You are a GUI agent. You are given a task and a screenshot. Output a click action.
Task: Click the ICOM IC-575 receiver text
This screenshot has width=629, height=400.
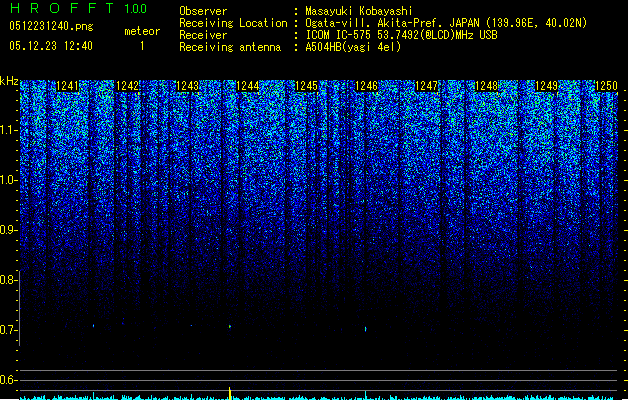(402, 35)
